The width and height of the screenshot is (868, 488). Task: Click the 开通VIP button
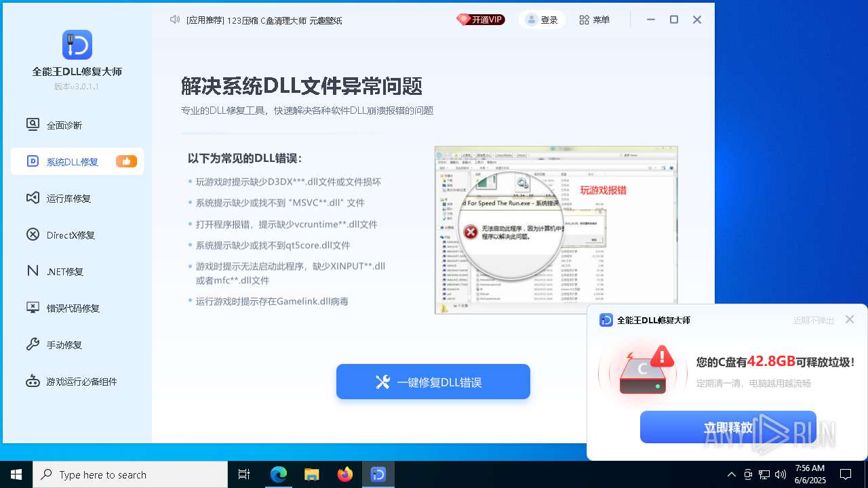(x=481, y=20)
